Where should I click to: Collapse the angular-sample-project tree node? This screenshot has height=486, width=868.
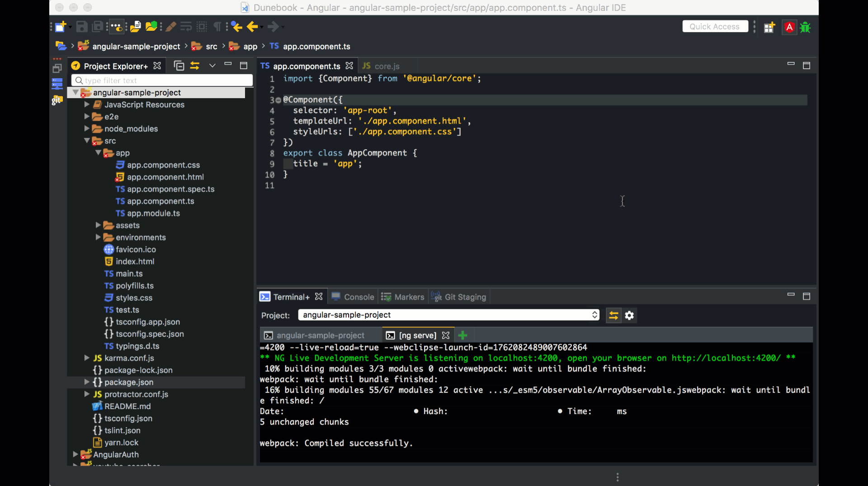pyautogui.click(x=75, y=92)
